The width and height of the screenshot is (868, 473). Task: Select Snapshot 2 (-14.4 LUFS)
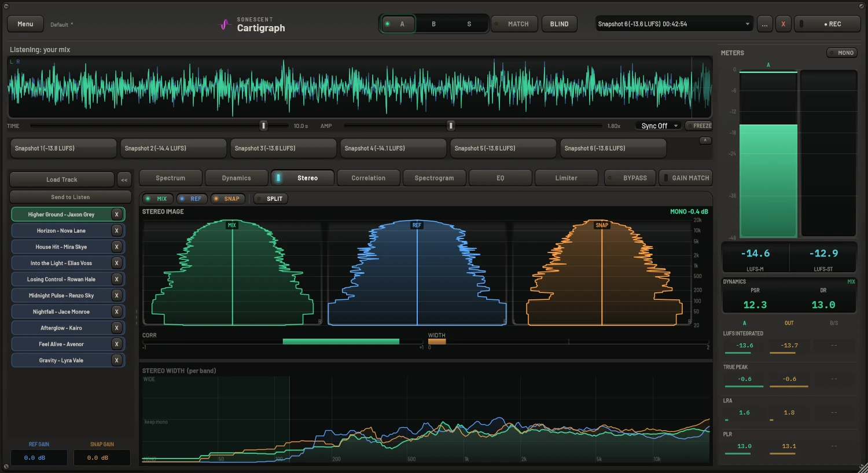point(173,148)
